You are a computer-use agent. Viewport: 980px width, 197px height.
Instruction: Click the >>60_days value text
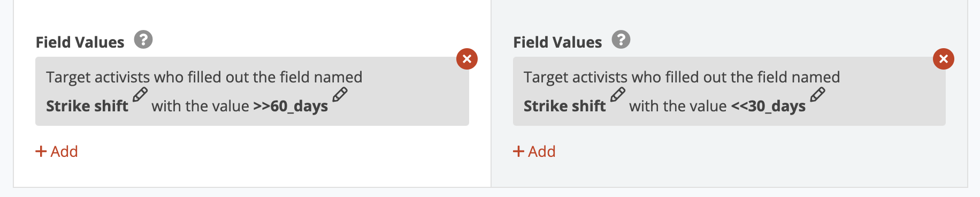coord(290,106)
